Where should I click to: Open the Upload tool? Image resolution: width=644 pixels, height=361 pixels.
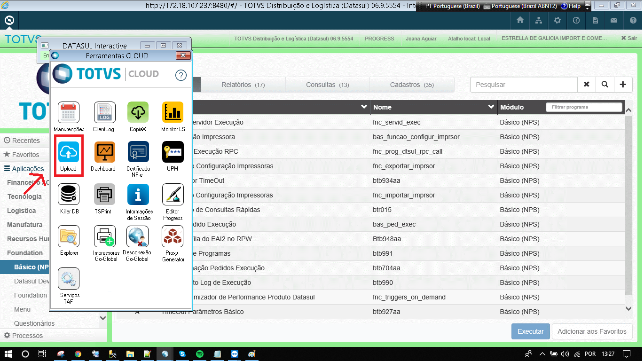click(x=69, y=152)
